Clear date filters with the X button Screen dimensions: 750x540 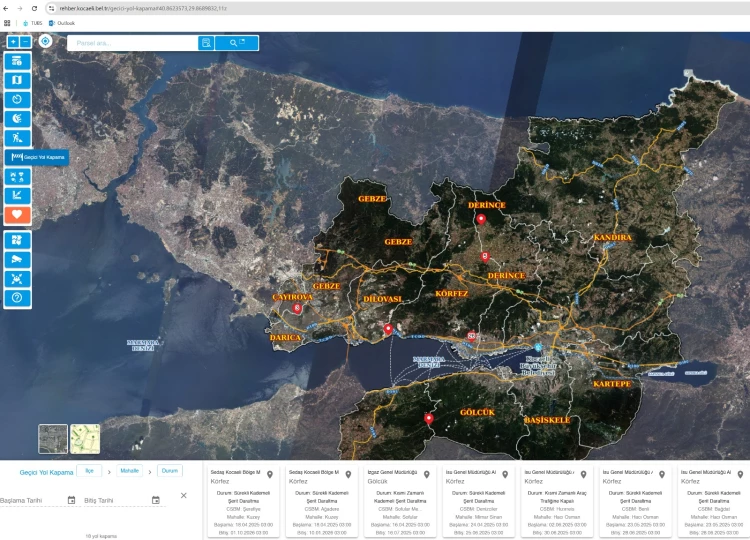pyautogui.click(x=183, y=495)
